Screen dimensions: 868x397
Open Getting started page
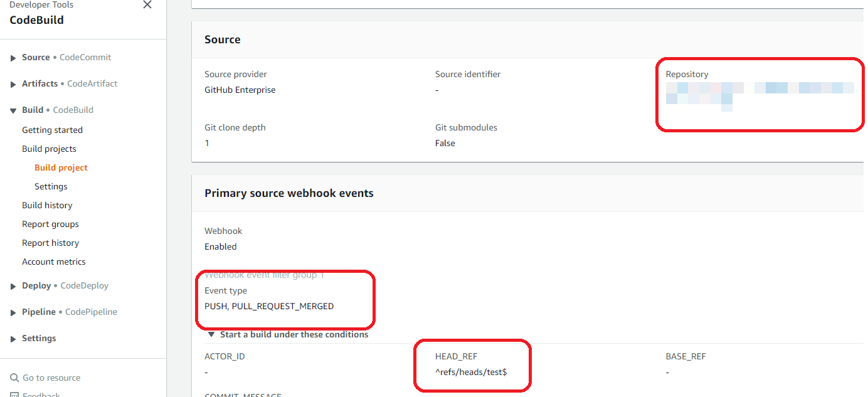pyautogui.click(x=52, y=130)
